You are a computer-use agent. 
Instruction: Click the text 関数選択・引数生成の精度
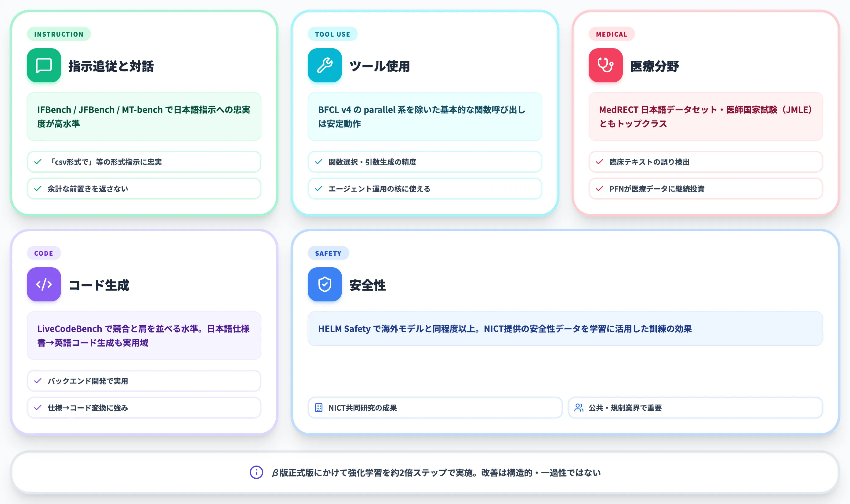coord(372,162)
